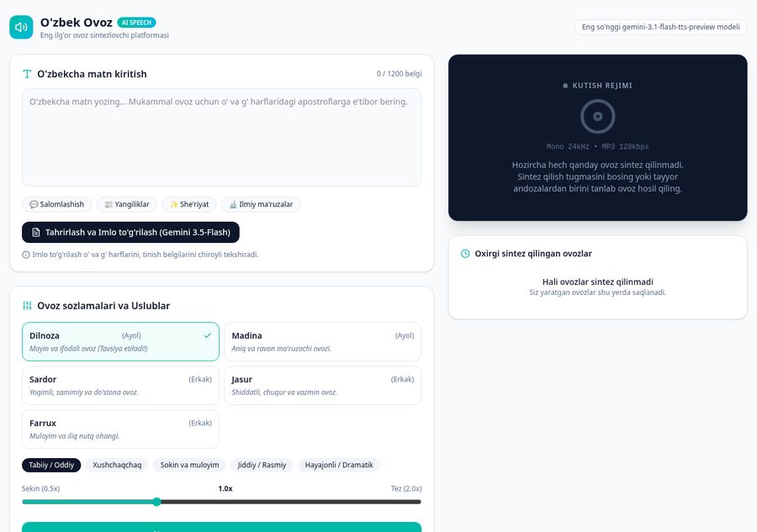Insert the She'riyat sample text
Viewport: 757px width, 532px height.
189,204
